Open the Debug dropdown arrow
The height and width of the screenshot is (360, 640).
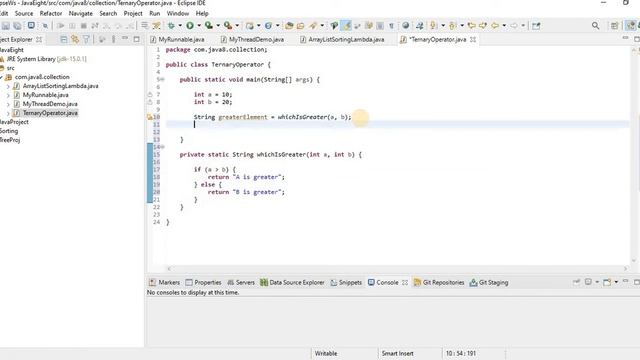pyautogui.click(x=180, y=26)
